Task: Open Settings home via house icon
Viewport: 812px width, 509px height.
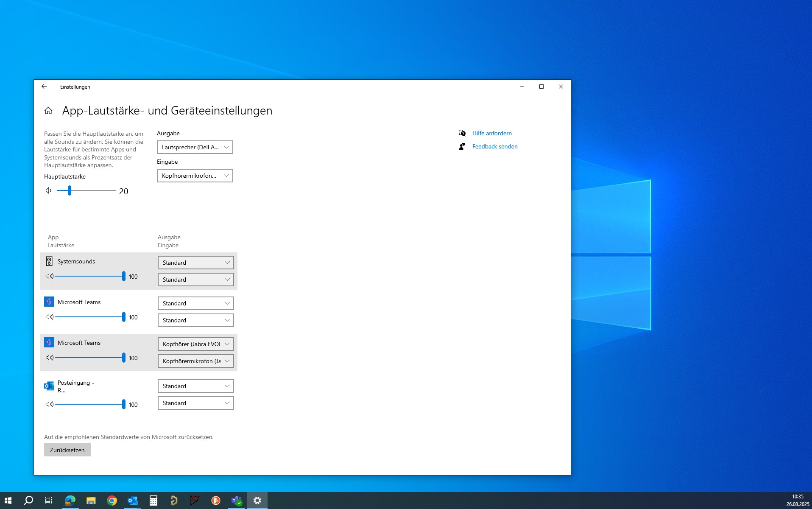Action: (x=48, y=111)
